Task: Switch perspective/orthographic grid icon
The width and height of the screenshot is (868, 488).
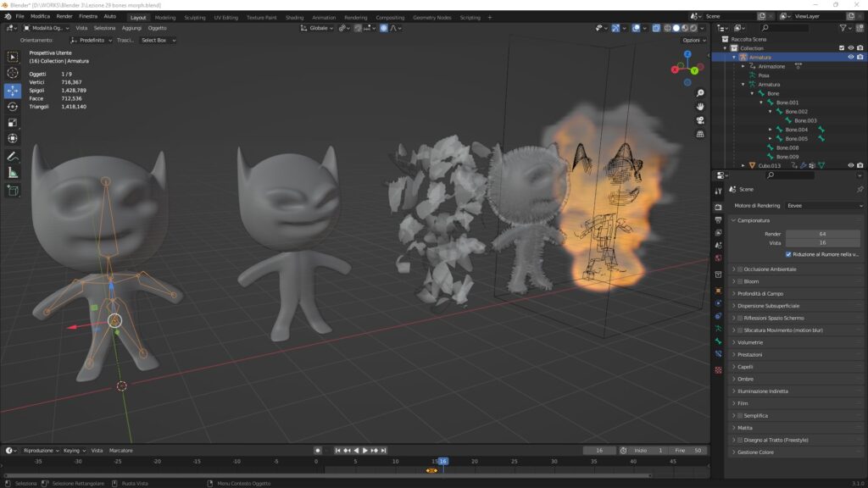Action: point(700,134)
